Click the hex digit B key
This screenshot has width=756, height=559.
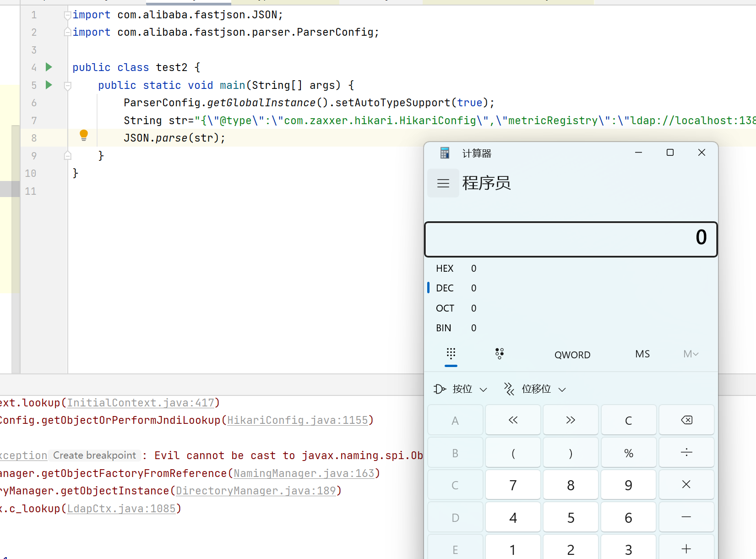455,453
